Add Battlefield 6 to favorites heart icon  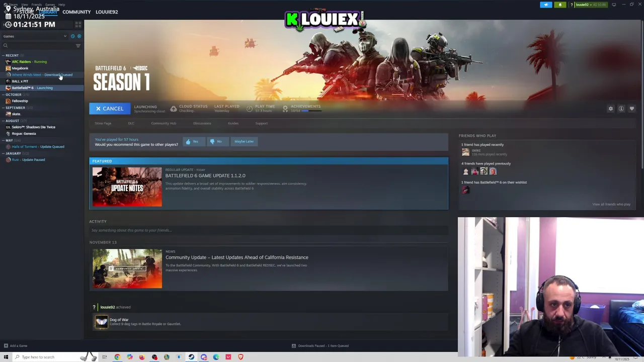pyautogui.click(x=632, y=109)
